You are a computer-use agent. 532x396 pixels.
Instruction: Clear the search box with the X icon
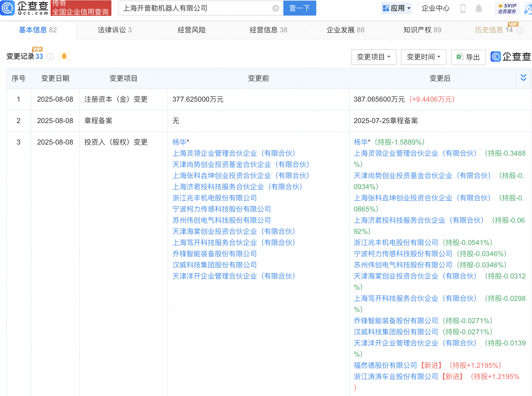pyautogui.click(x=275, y=8)
